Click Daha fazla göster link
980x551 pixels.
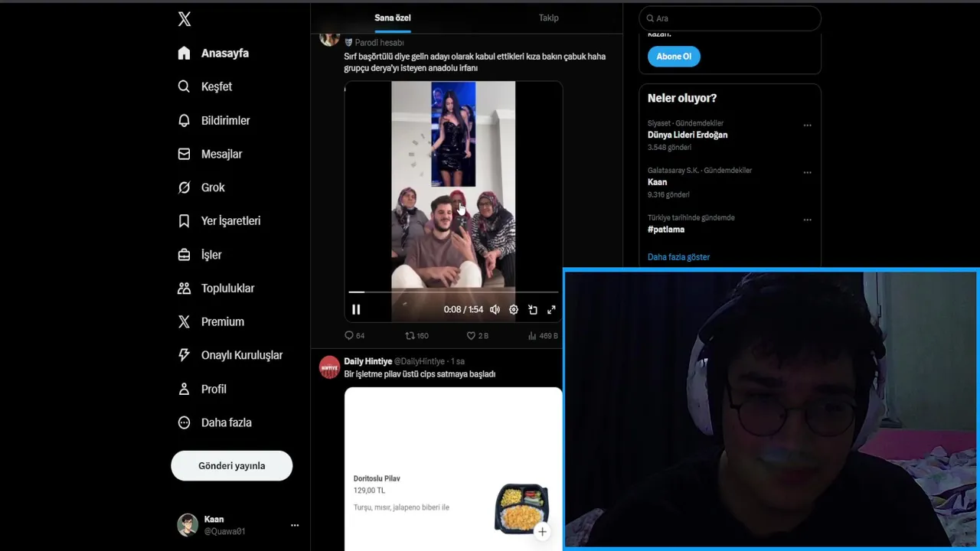tap(678, 257)
